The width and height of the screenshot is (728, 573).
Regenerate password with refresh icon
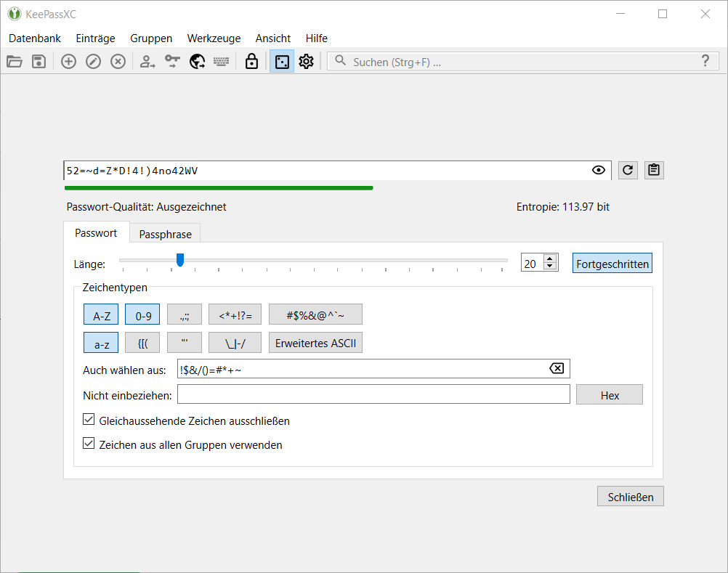[628, 170]
